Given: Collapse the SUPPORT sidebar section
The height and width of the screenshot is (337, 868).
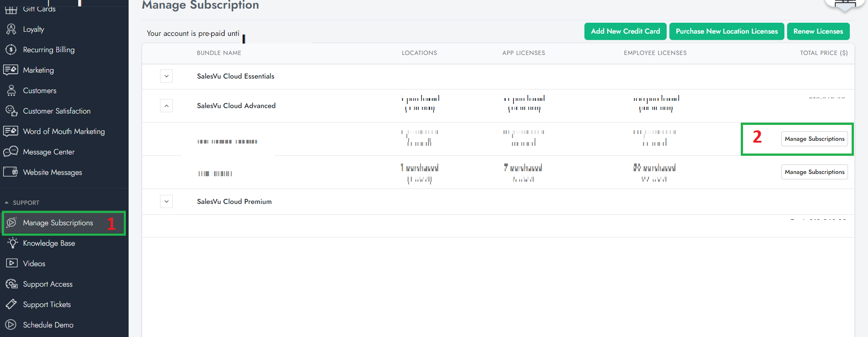Looking at the screenshot, I should 22,203.
